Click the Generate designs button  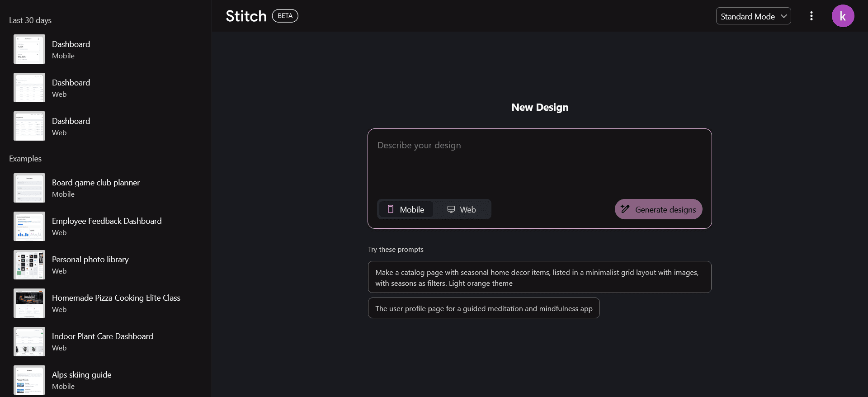[x=658, y=209]
